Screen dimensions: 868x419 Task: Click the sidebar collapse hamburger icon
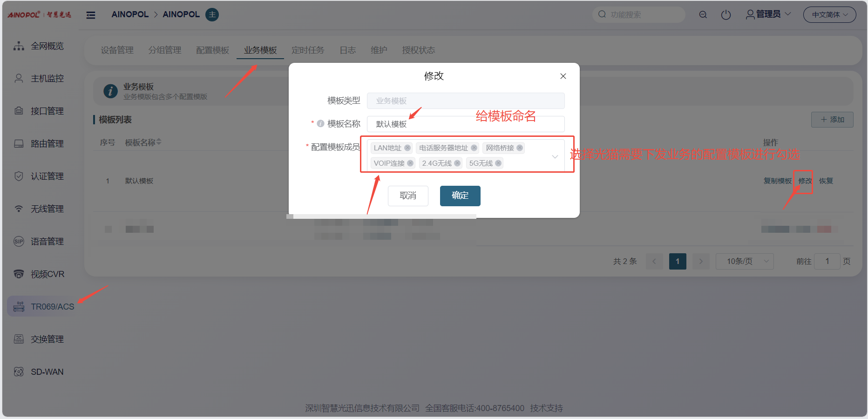point(91,15)
